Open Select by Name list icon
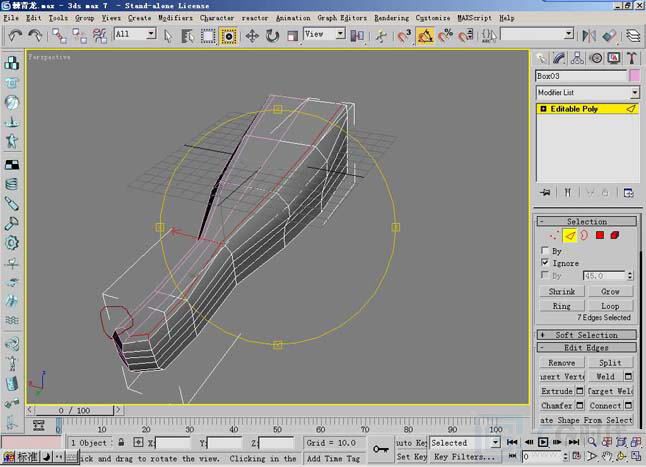 [187, 36]
